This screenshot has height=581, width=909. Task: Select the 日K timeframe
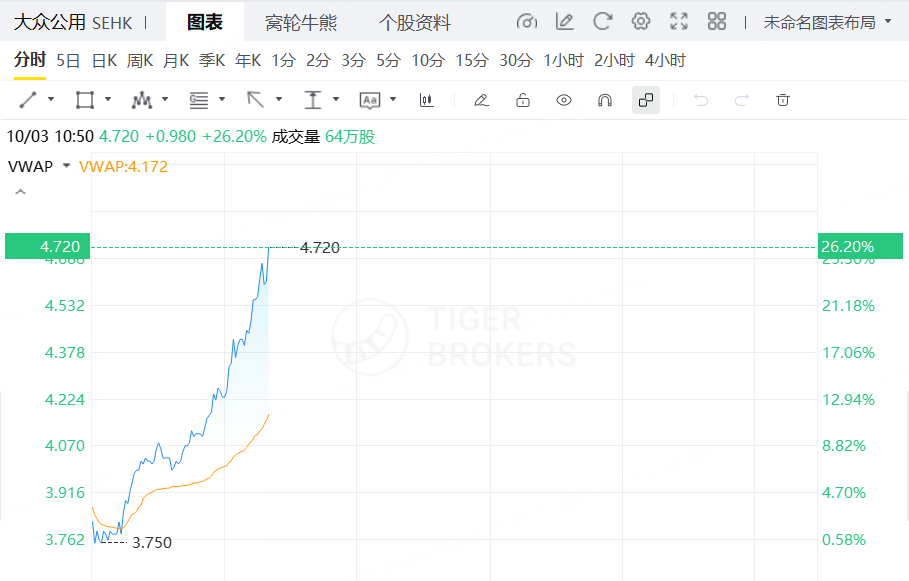(104, 60)
